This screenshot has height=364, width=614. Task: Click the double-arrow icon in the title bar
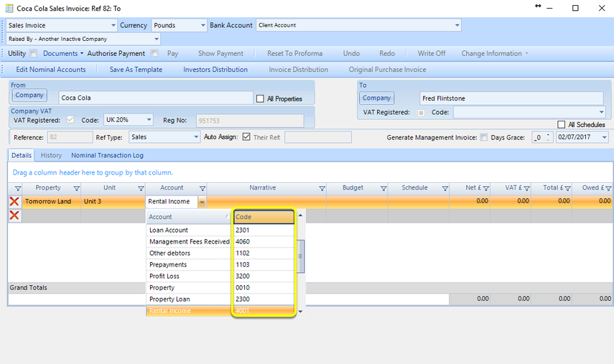coord(538,6)
